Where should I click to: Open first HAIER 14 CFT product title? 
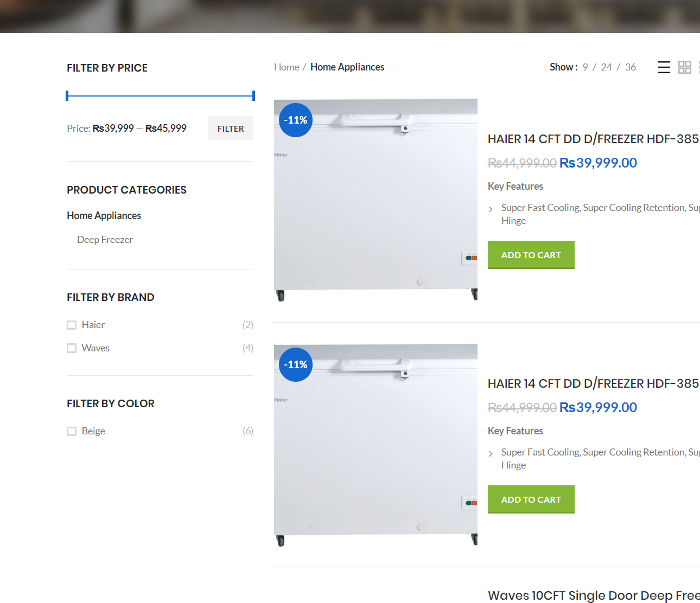tap(593, 139)
